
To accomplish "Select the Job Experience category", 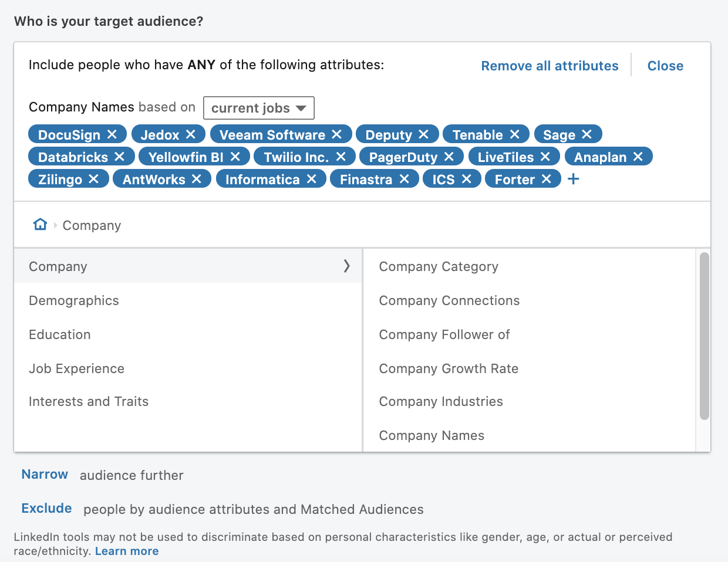I will tap(76, 368).
